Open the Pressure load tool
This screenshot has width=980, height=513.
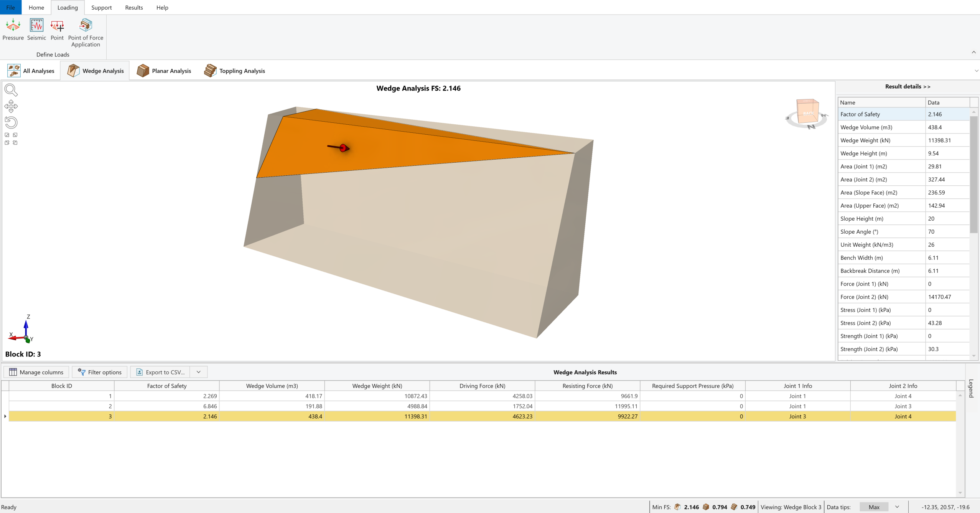13,30
